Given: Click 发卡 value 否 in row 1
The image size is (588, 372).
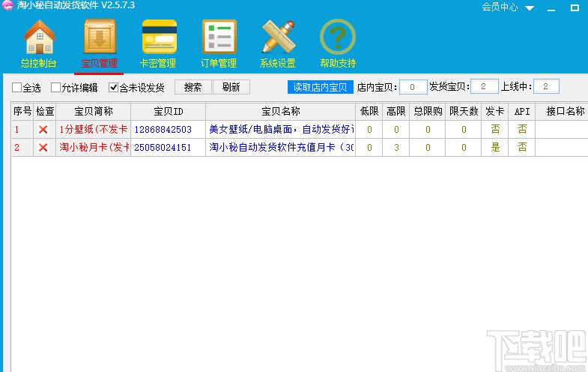Looking at the screenshot, I should pos(495,130).
